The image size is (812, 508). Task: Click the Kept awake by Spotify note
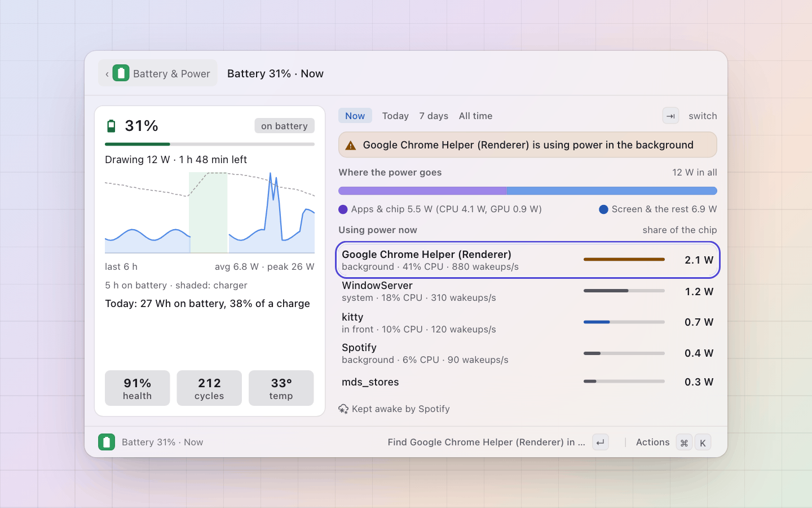[x=401, y=409]
